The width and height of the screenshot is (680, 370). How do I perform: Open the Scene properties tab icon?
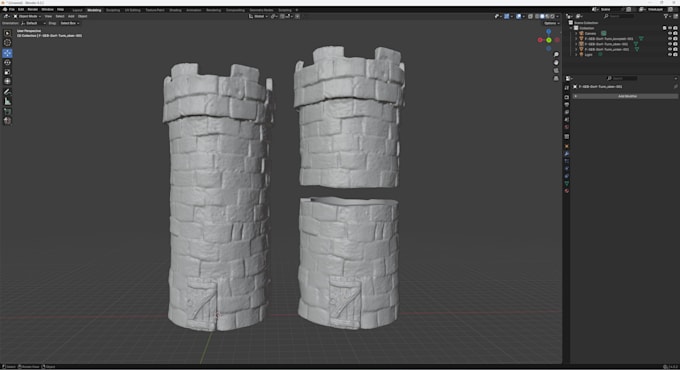567,120
